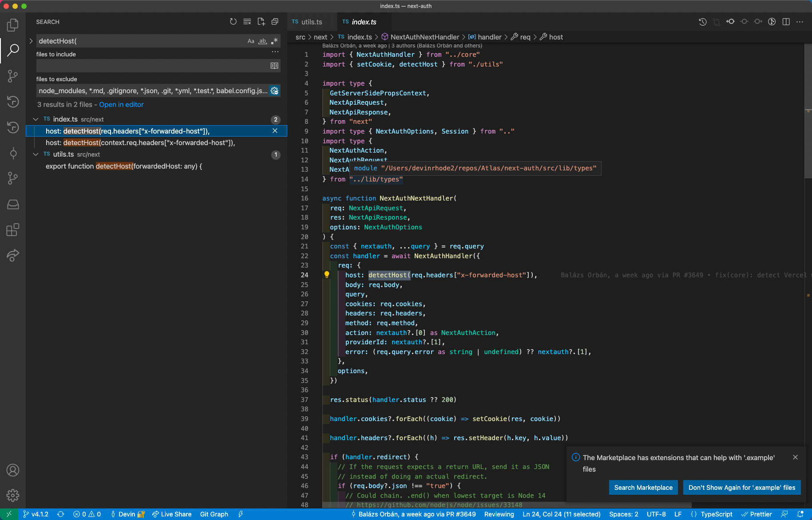The image size is (812, 520).
Task: Open the Extensions view in activity bar
Action: [x=12, y=230]
